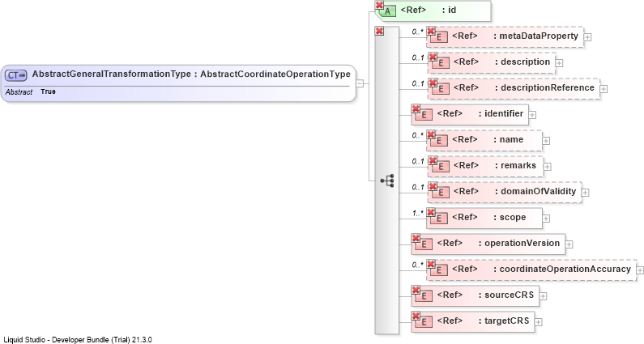Click the element icon of sourceCRS
Image resolution: width=644 pixels, height=344 pixels.
click(x=424, y=295)
